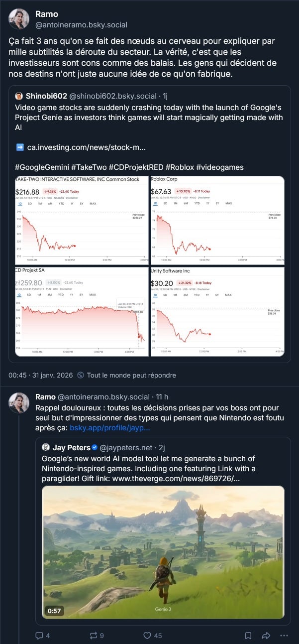Repost using the repost arrows icon
The height and width of the screenshot is (644, 299).
tap(93, 636)
